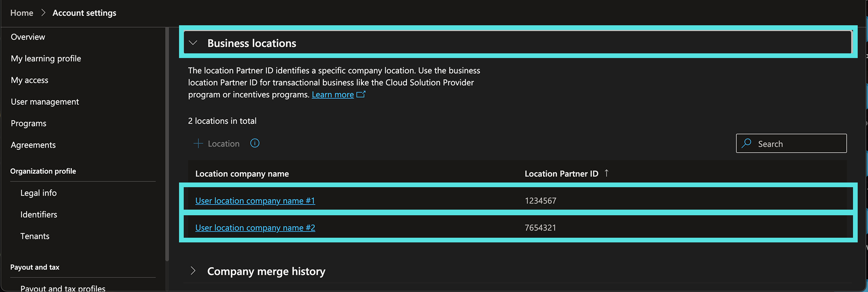Go to Home in the breadcrumb

pos(22,13)
